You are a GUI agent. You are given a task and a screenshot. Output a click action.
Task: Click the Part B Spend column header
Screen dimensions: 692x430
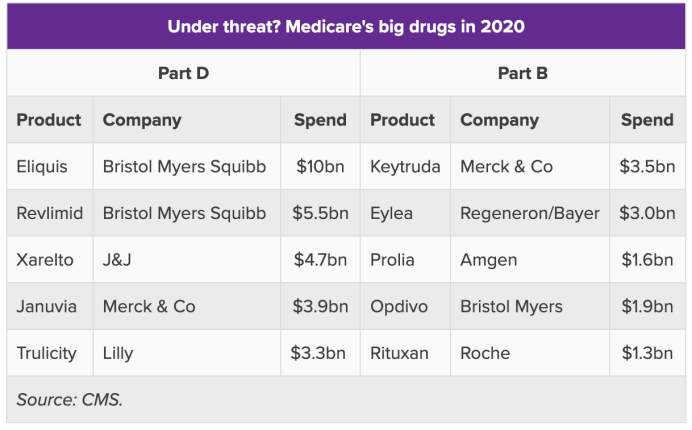[647, 120]
